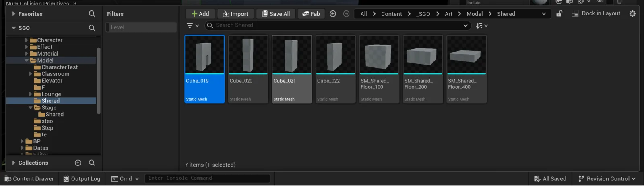
Task: Select the Cube_022 asset
Action: point(336,69)
